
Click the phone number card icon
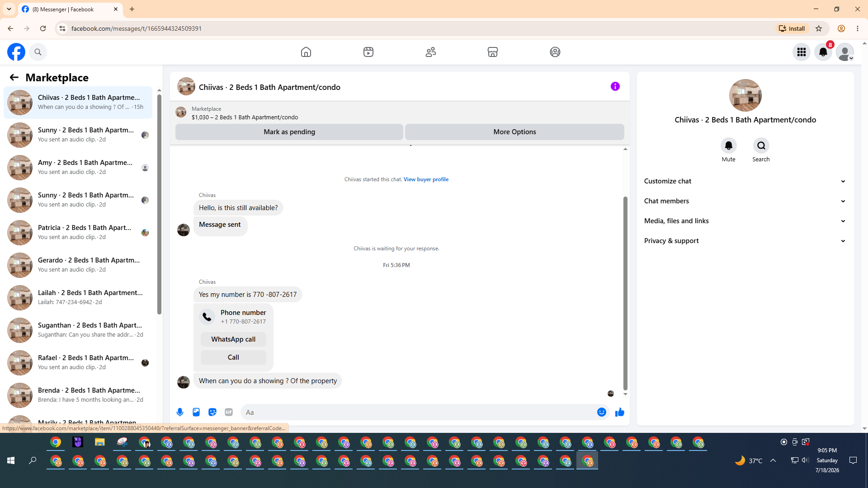pos(207,317)
